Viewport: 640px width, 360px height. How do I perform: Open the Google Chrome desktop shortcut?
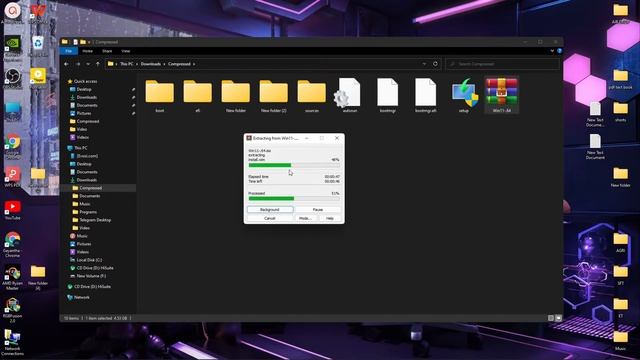(x=13, y=142)
